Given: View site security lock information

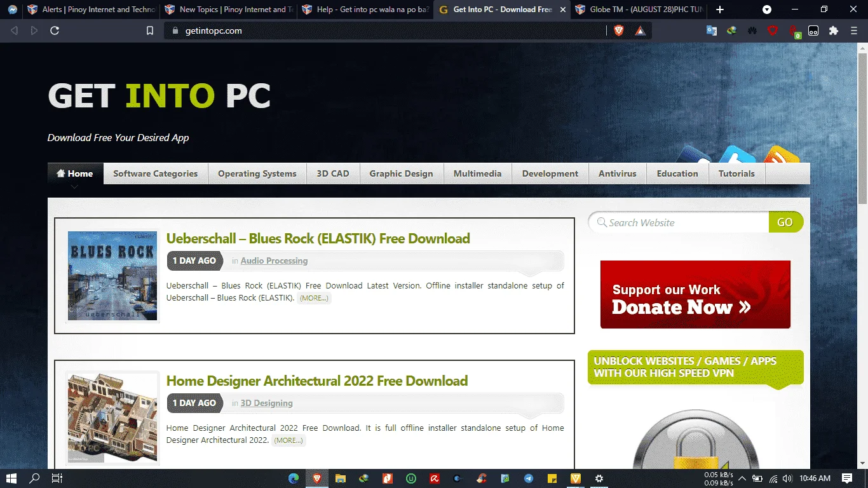Looking at the screenshot, I should pyautogui.click(x=177, y=30).
